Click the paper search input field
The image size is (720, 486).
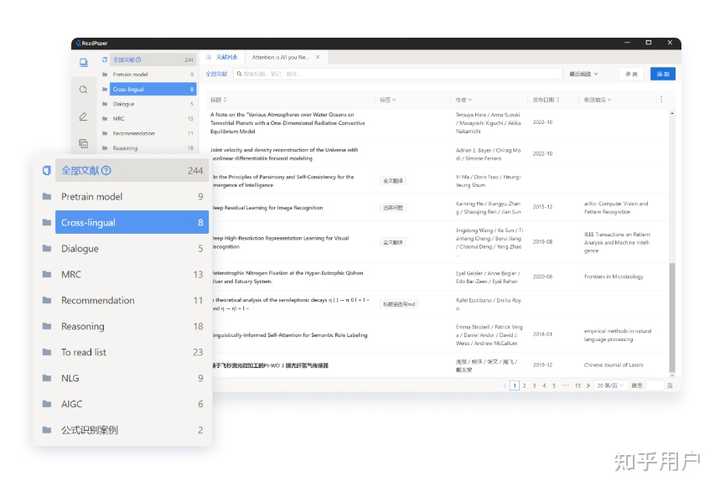(x=397, y=73)
